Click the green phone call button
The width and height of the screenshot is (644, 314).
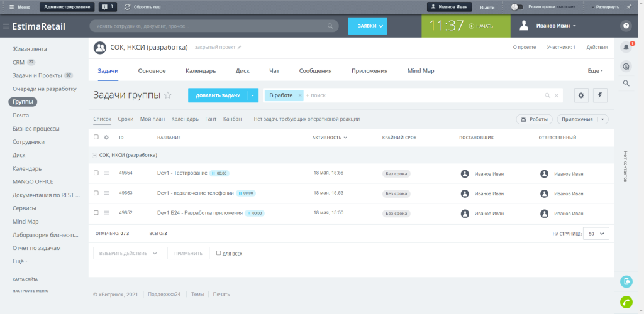click(626, 302)
